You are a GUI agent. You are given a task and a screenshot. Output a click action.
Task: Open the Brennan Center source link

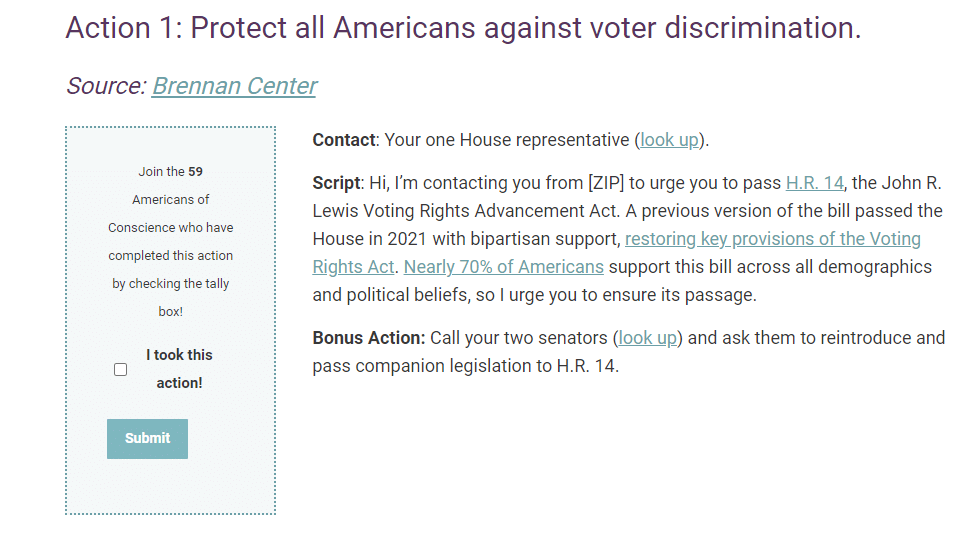click(x=234, y=86)
